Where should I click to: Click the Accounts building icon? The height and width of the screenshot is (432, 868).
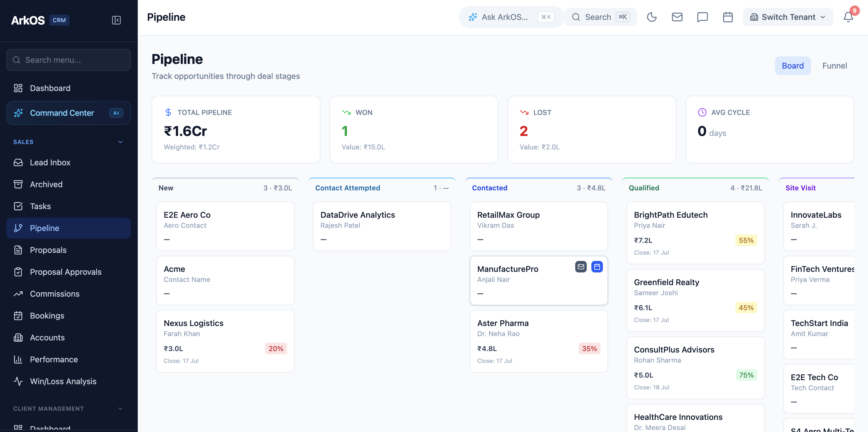[18, 338]
